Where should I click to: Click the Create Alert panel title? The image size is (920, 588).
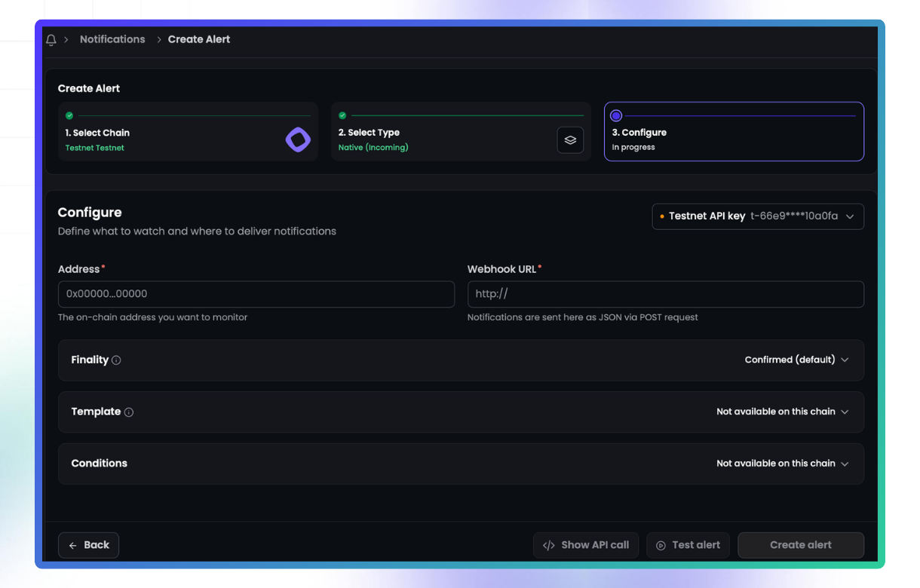pyautogui.click(x=89, y=88)
